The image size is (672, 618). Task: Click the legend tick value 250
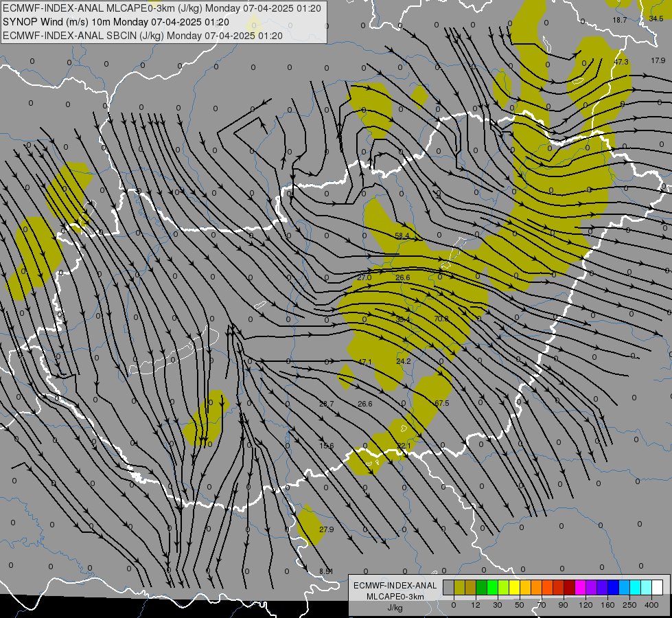(x=629, y=605)
